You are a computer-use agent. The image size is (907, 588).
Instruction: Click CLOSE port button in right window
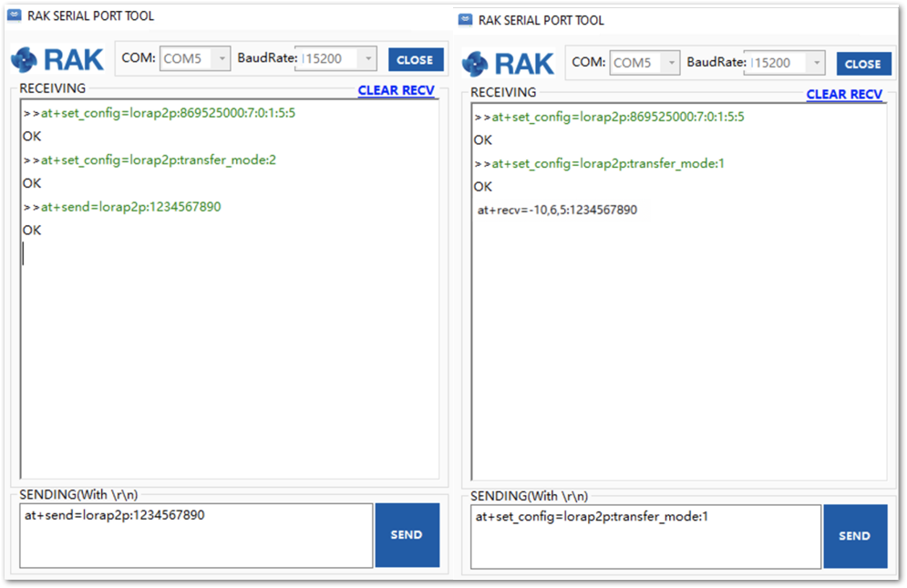863,64
